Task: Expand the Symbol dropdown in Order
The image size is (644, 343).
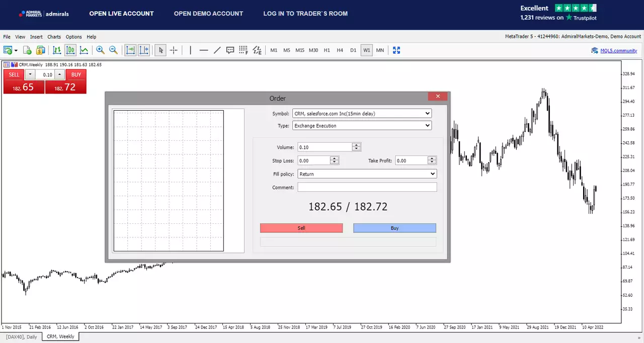Action: (x=362, y=114)
